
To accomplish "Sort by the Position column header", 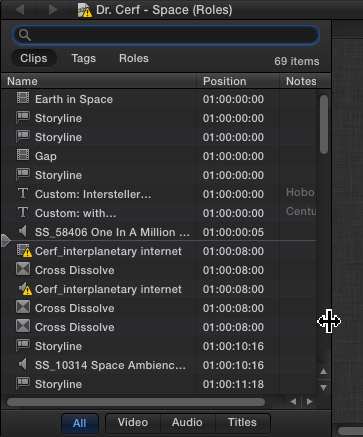I will click(x=238, y=81).
